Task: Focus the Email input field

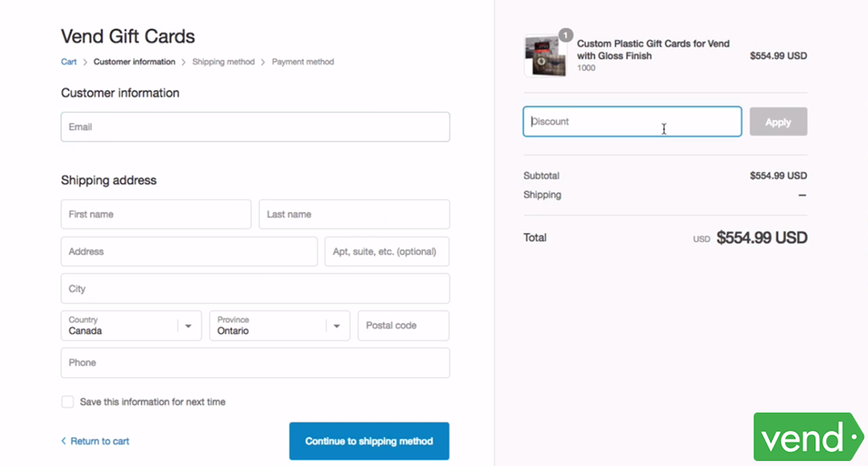Action: 255,127
